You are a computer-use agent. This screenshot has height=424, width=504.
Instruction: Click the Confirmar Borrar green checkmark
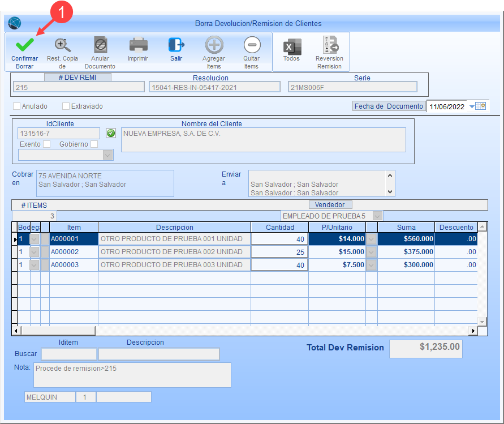point(24,45)
